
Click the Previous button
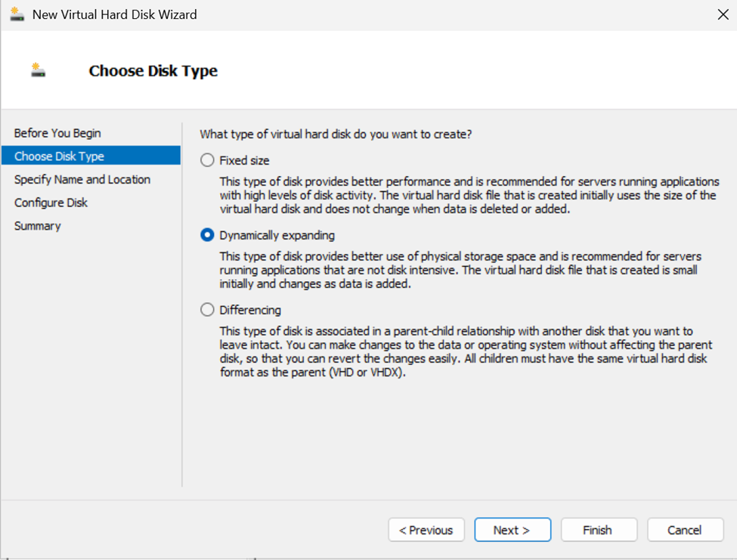coord(426,530)
